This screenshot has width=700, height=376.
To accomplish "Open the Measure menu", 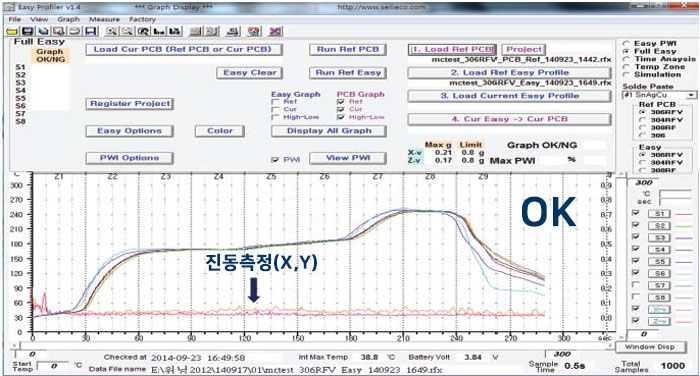I will [x=104, y=19].
